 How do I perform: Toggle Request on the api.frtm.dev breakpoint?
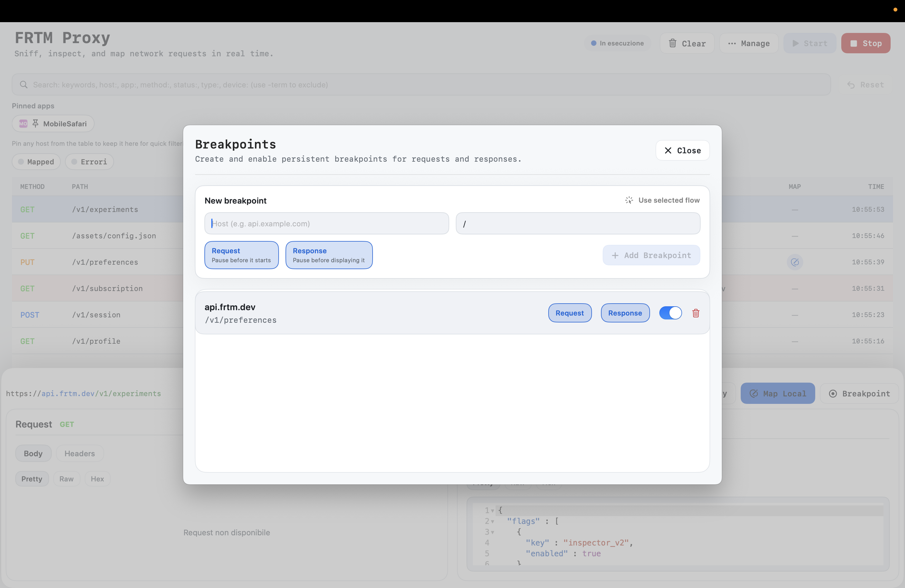click(x=569, y=313)
